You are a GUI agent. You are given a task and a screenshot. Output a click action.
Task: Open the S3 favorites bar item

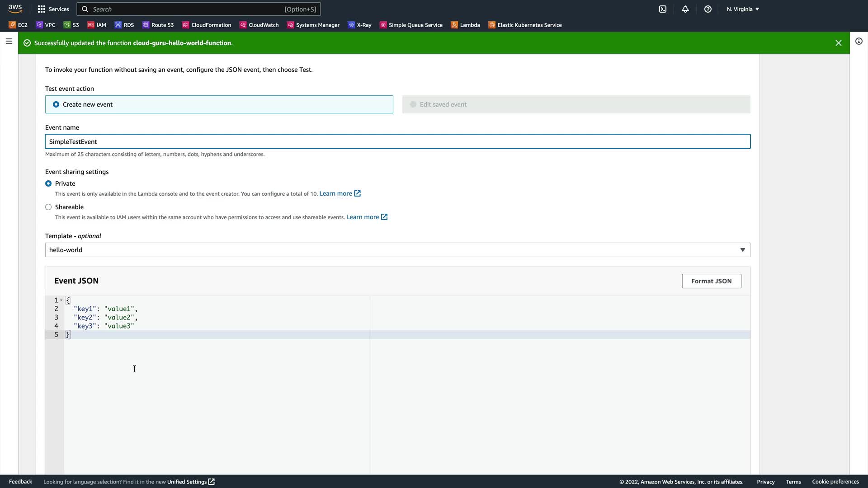point(71,25)
